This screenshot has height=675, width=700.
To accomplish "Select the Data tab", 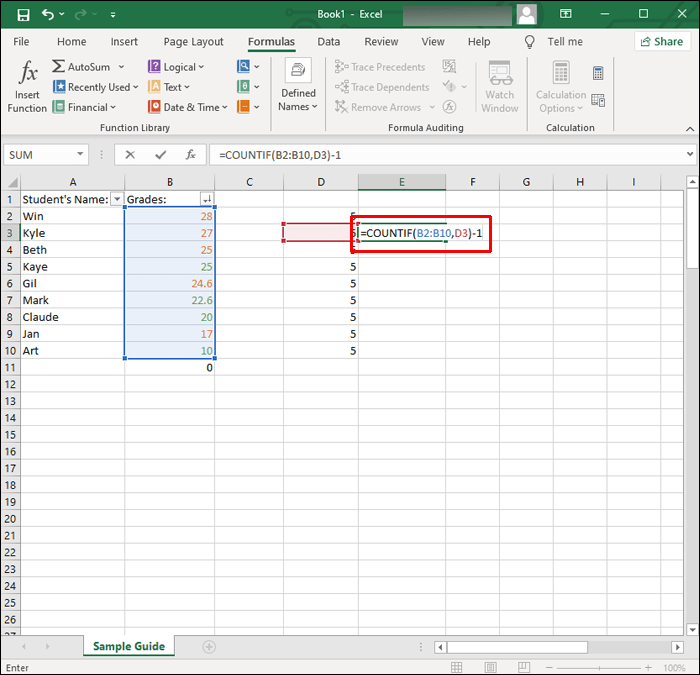I will click(x=329, y=42).
